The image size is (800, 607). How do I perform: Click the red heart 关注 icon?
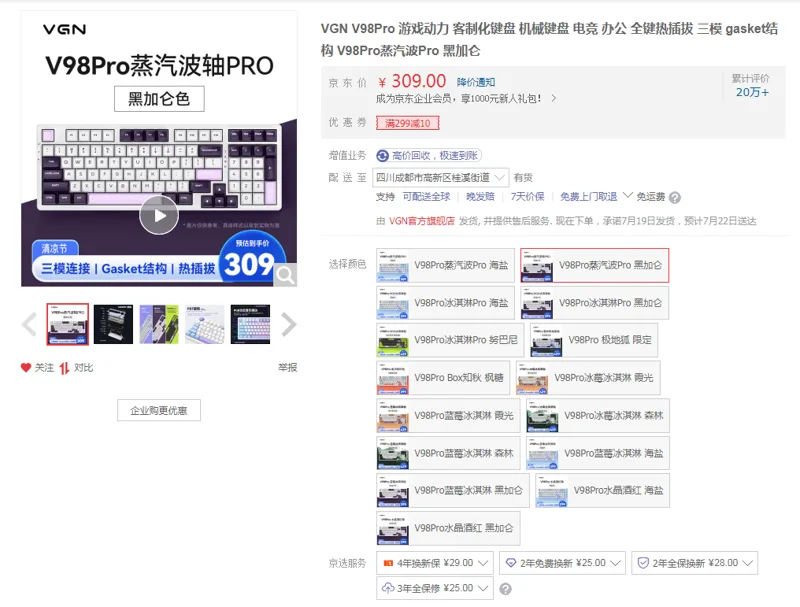pyautogui.click(x=26, y=367)
